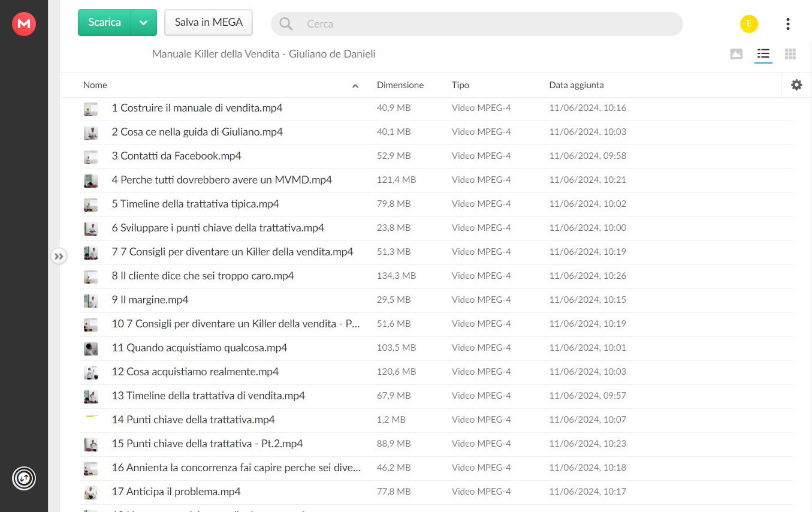This screenshot has height=512, width=812.
Task: Open column settings gear icon
Action: point(796,85)
